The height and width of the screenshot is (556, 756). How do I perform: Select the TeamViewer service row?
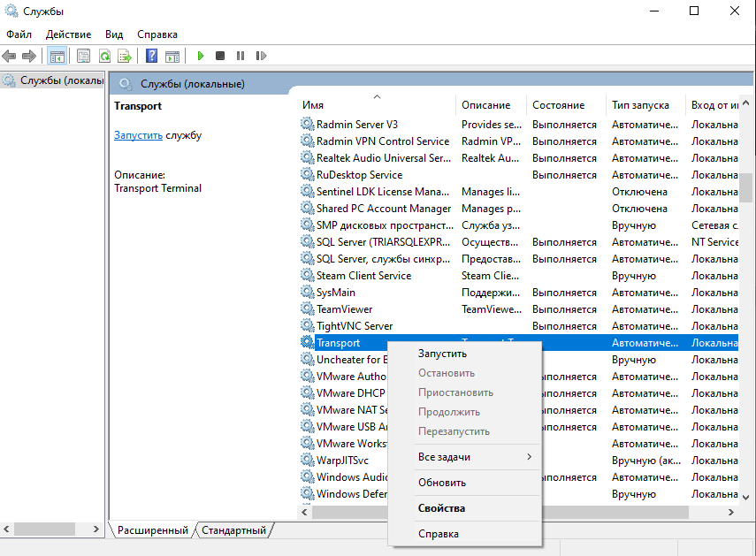click(x=518, y=309)
